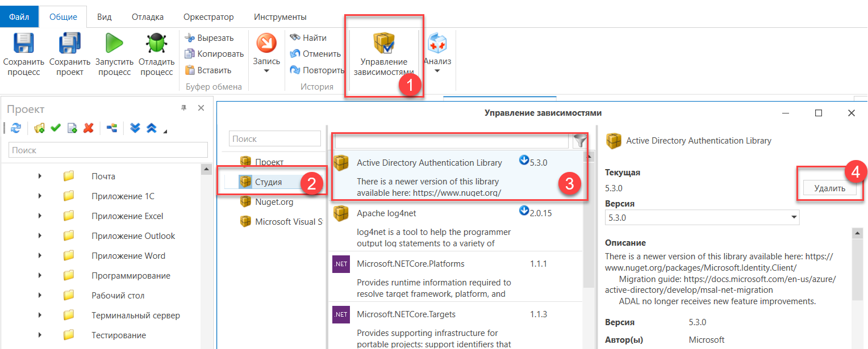
Task: Select Студия package source
Action: (x=268, y=182)
